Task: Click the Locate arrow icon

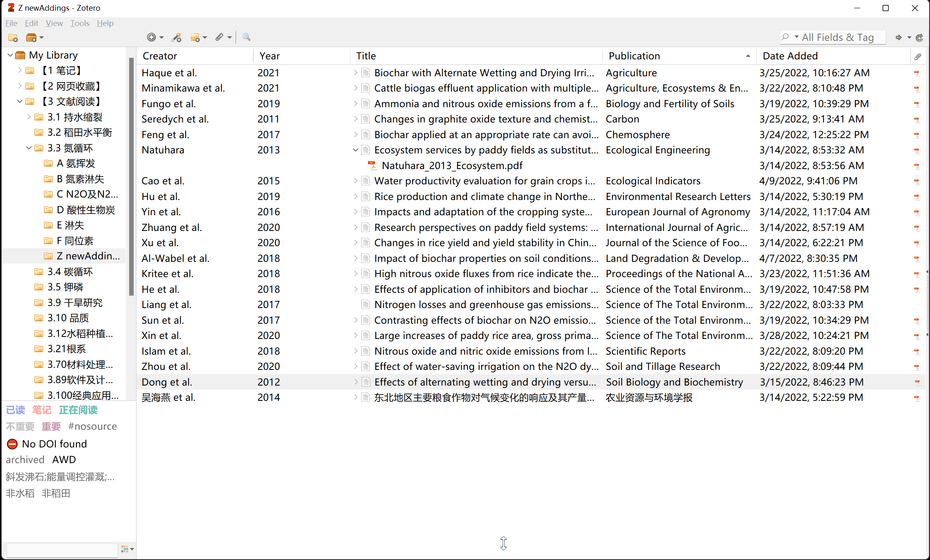Action: [x=899, y=38]
